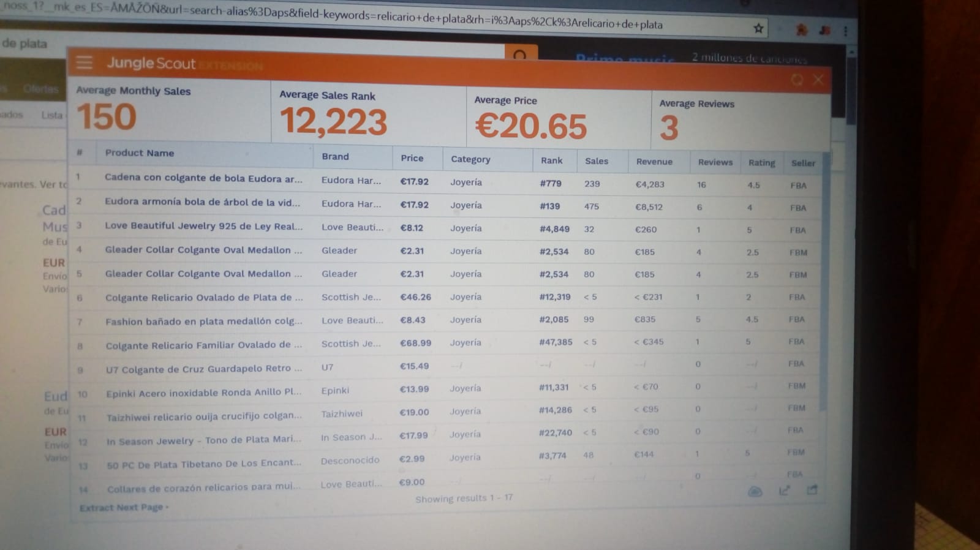The image size is (980, 550).
Task: Open product 'U7 Colgante de Cruz Guardapelo'
Action: click(x=204, y=369)
